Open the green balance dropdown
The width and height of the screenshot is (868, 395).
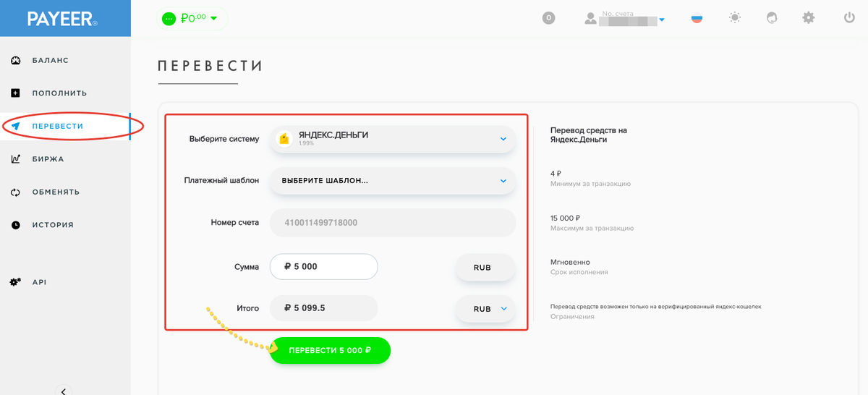click(x=192, y=18)
